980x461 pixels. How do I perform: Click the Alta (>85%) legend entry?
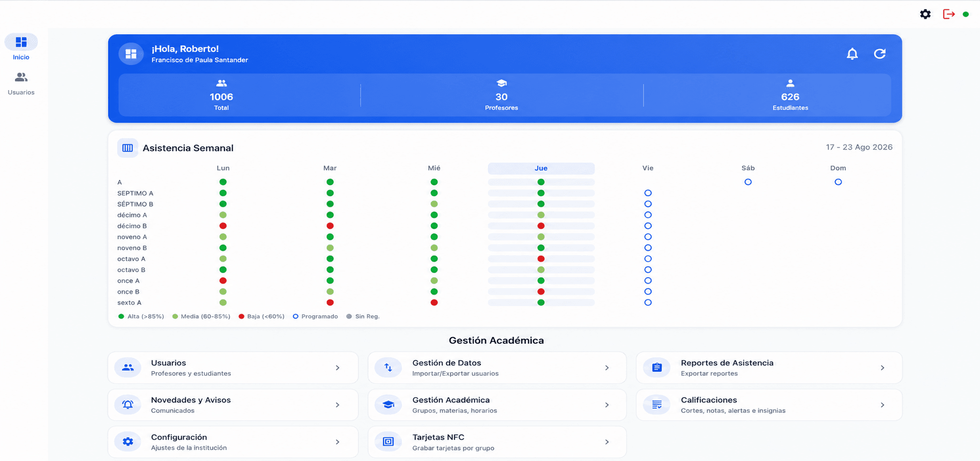[141, 317]
